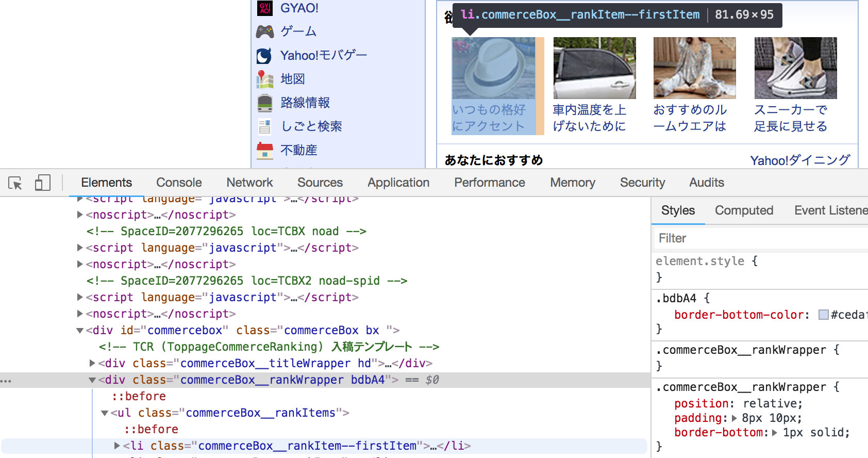868x458 pixels.
Task: Open the GYAO! link
Action: coord(299,8)
